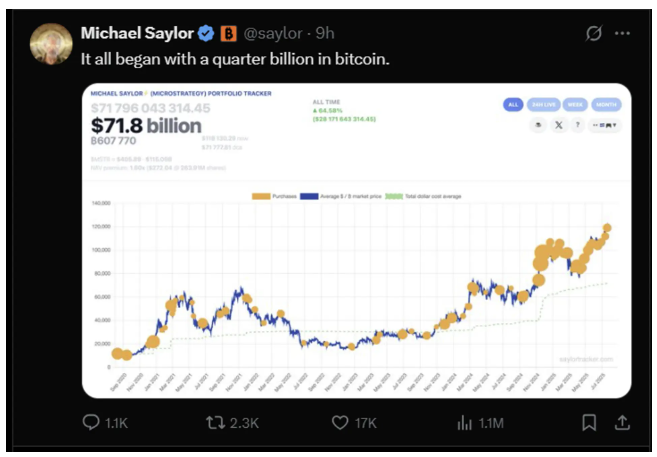Click Michael Saylor's profile avatar

(50, 45)
